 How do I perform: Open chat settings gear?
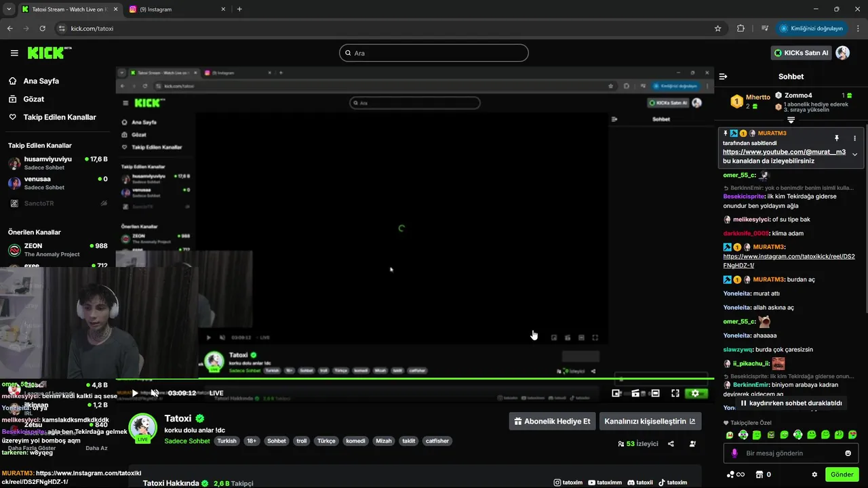coord(814,474)
